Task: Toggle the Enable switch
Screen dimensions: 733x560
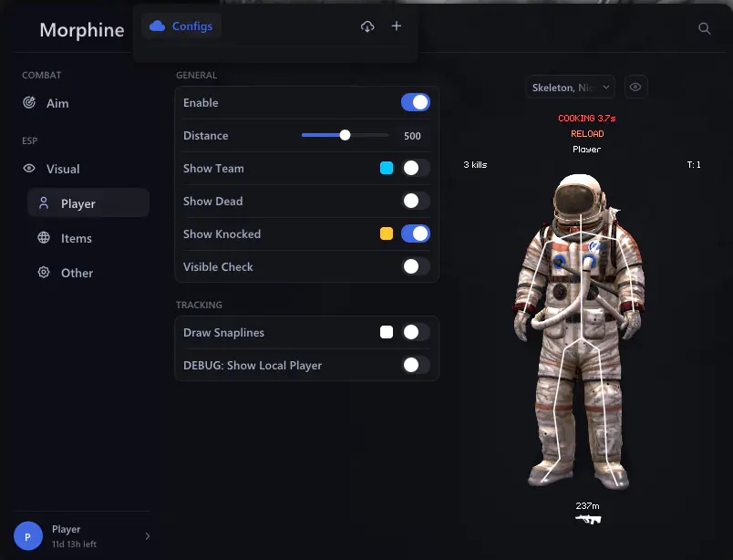Action: (x=416, y=102)
